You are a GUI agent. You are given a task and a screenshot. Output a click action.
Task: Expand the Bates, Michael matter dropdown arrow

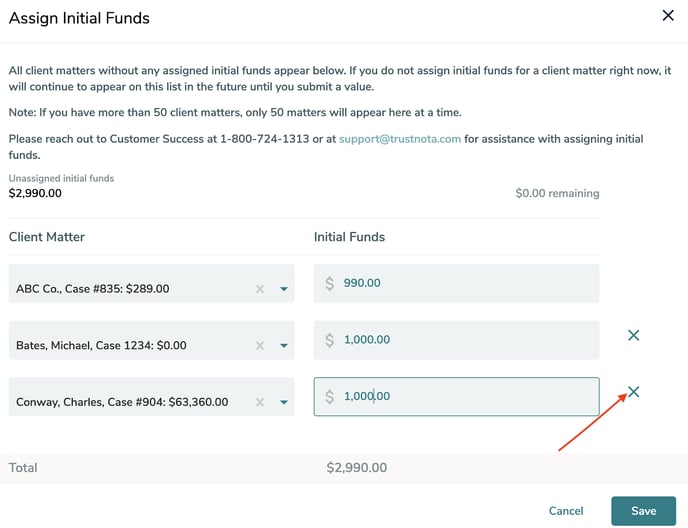[x=283, y=346]
